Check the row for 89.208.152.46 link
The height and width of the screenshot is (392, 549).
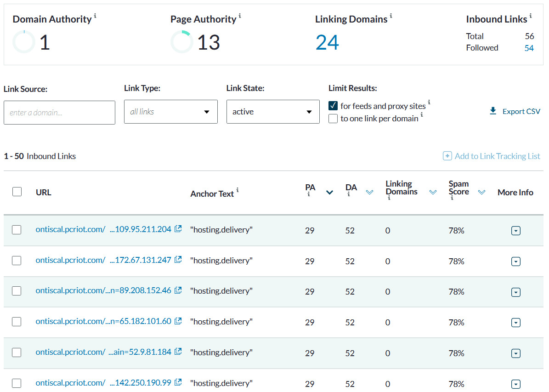coord(17,291)
